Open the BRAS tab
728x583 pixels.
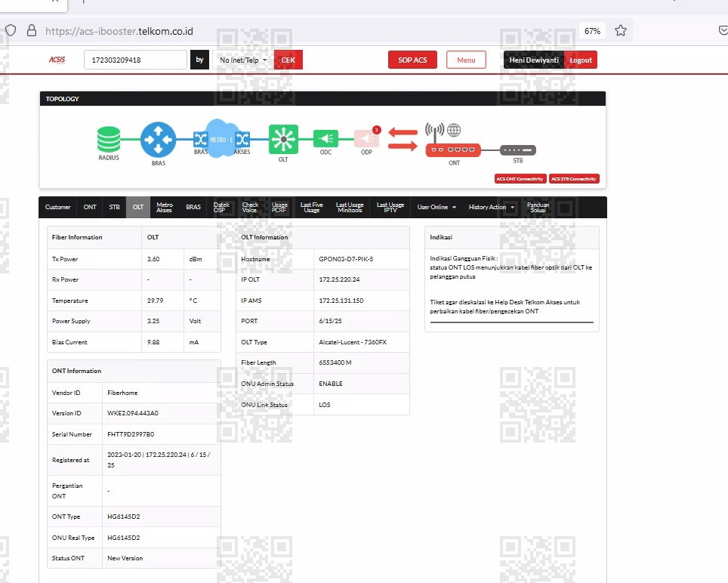point(193,207)
